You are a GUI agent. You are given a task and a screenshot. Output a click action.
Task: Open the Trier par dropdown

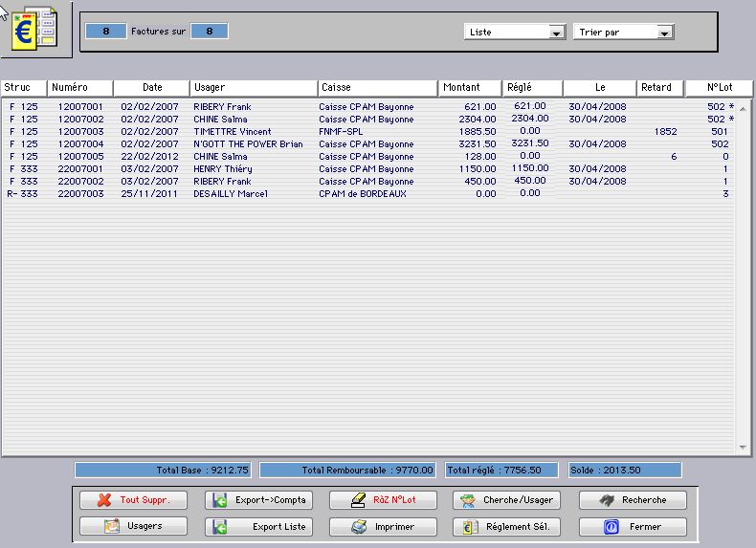623,32
